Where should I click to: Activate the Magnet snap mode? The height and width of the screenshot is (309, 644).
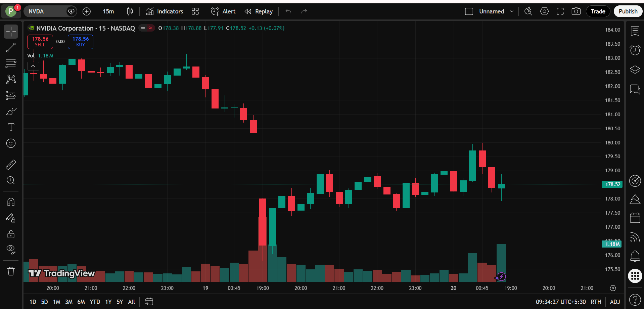coord(11,202)
